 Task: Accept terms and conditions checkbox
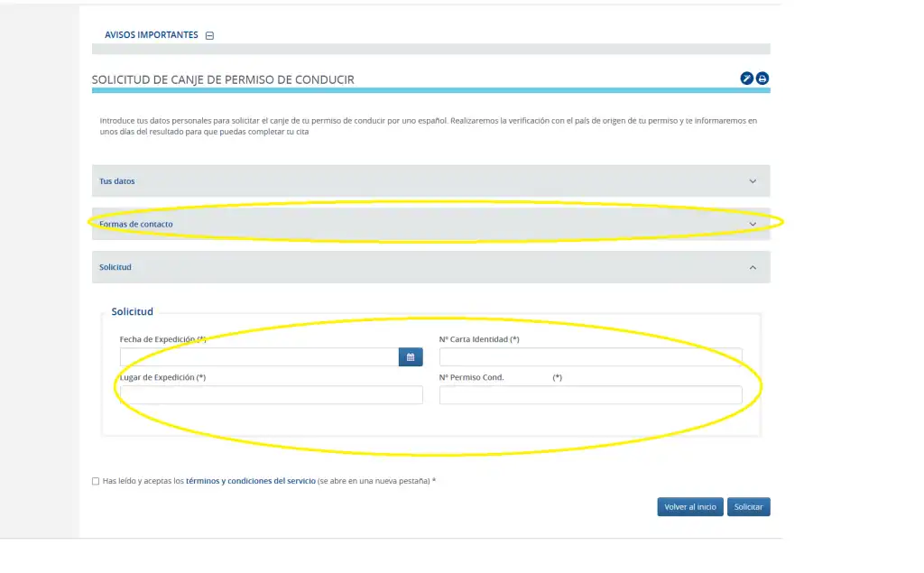(x=96, y=482)
